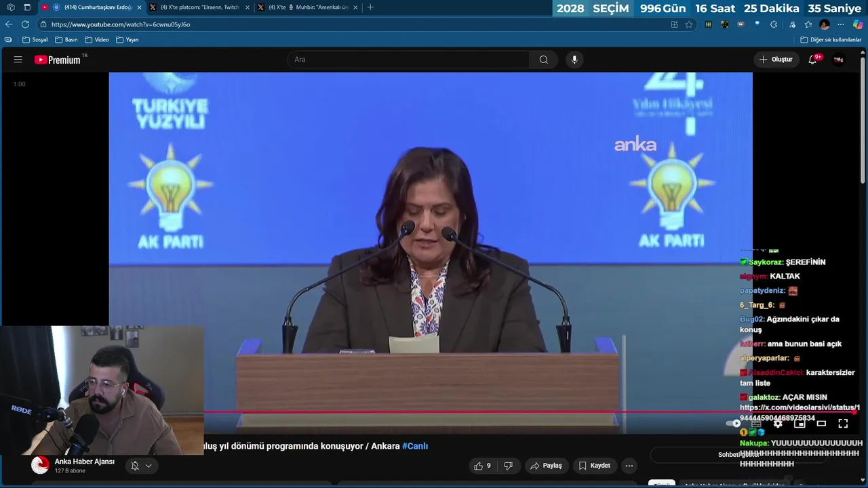Viewport: 868px width, 488px height.
Task: Click Saykoraz's ŞEREFİNİN chat message
Action: point(783,262)
